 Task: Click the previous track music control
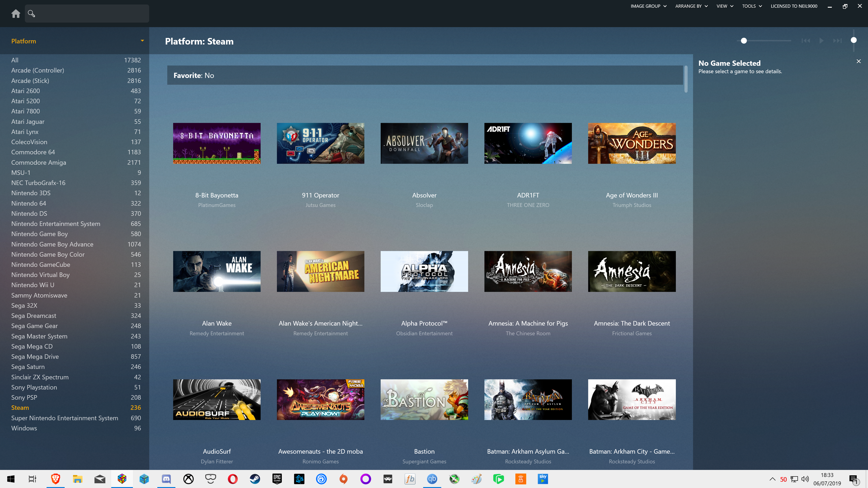[x=806, y=41]
